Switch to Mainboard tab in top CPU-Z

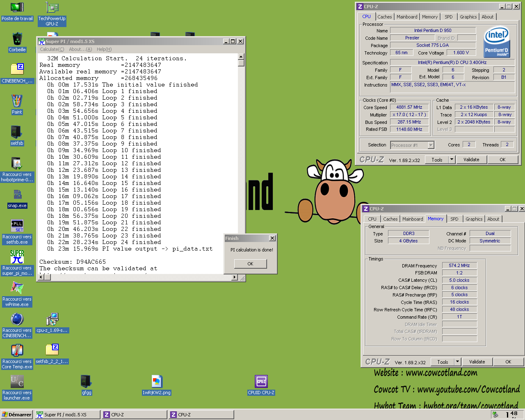[407, 17]
